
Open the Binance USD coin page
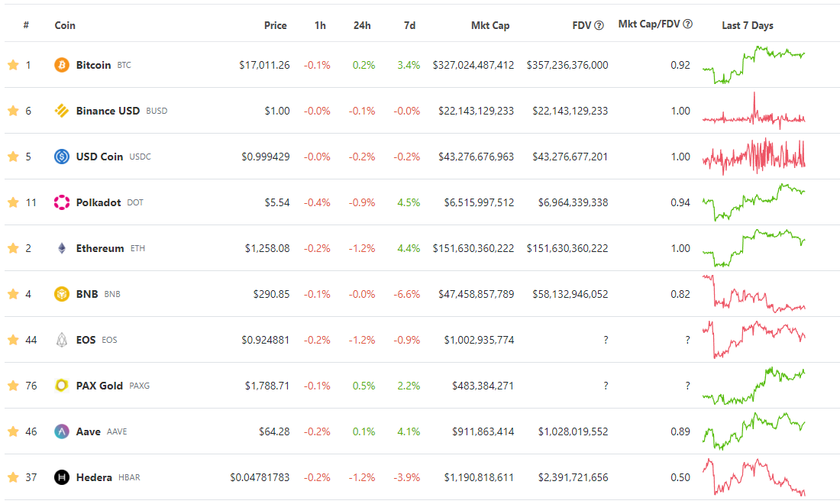pos(108,111)
